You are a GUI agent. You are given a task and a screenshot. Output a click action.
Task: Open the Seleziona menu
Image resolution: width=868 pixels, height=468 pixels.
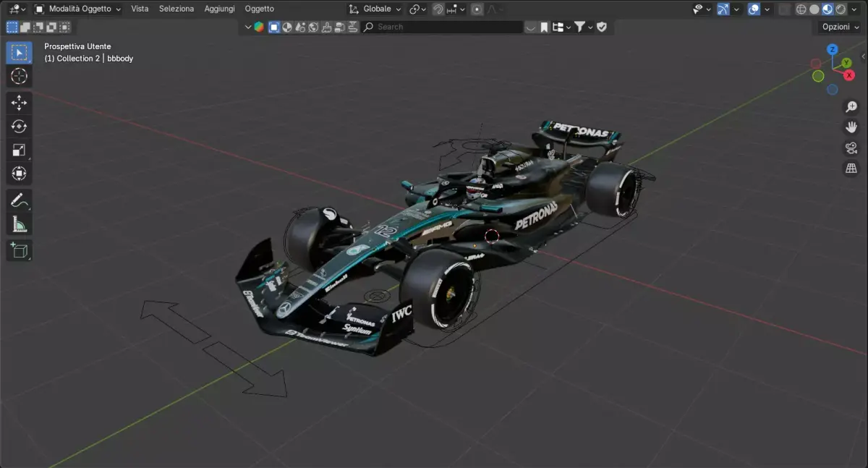pyautogui.click(x=176, y=9)
